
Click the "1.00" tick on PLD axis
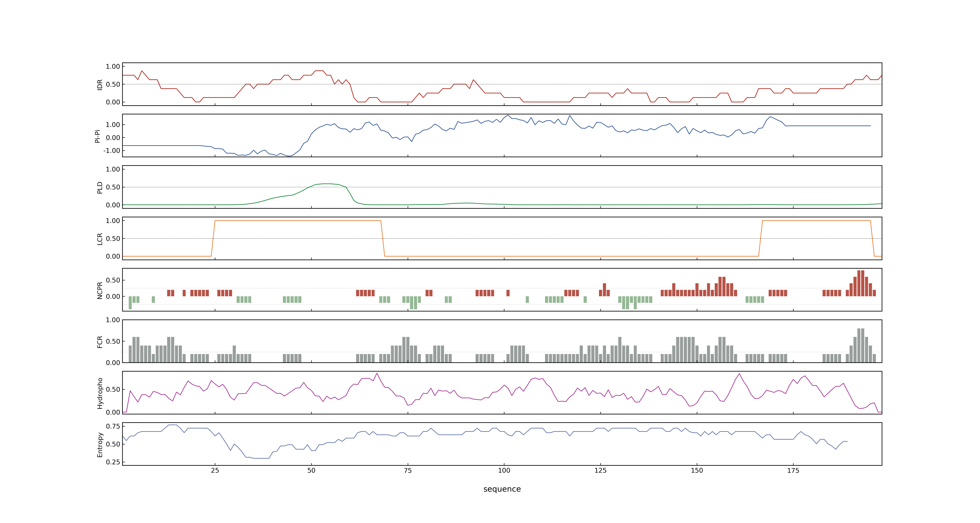point(113,169)
